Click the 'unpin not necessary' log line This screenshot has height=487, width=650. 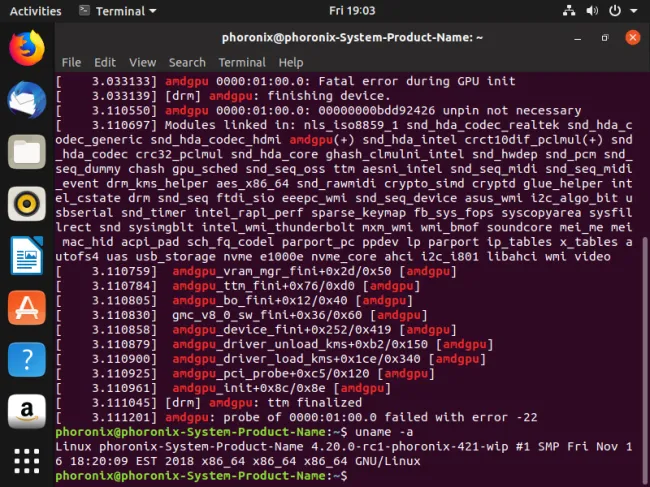pos(318,111)
